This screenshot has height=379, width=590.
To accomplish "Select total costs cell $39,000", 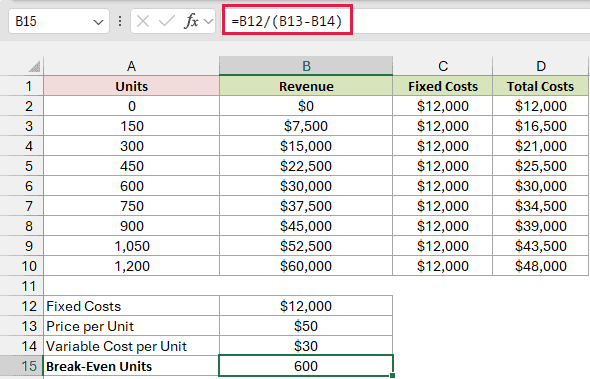I will (x=540, y=226).
